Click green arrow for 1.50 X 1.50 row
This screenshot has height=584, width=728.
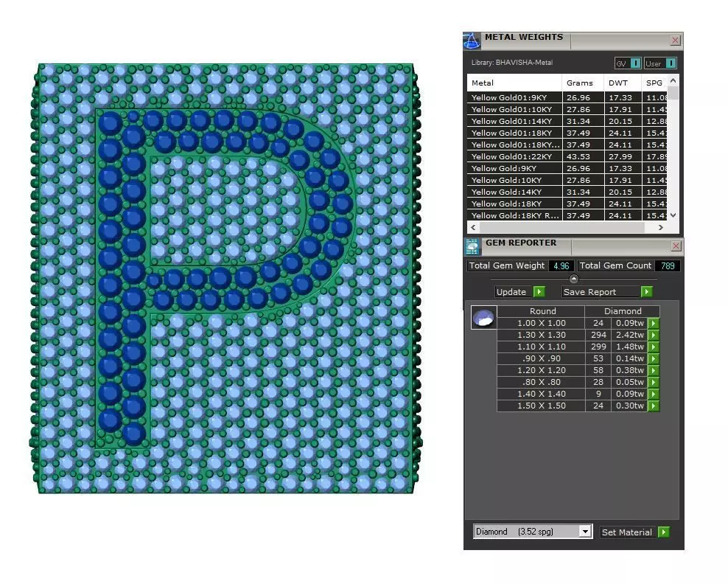pyautogui.click(x=654, y=406)
